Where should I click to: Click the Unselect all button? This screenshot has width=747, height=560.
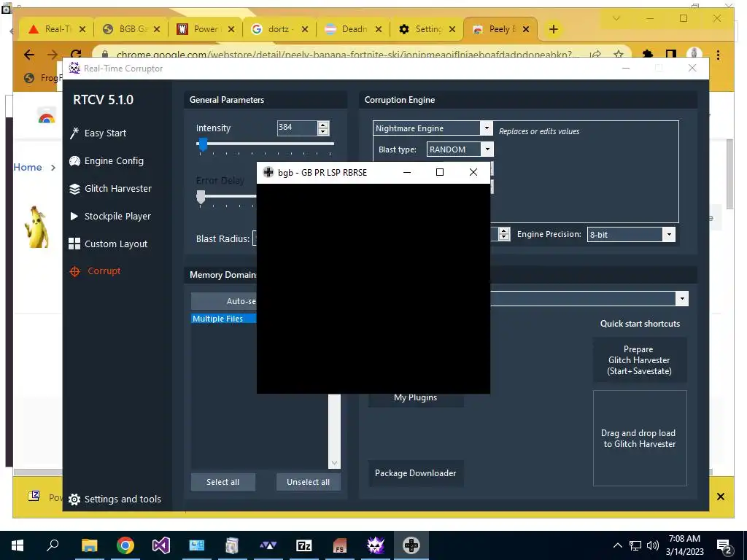309,482
